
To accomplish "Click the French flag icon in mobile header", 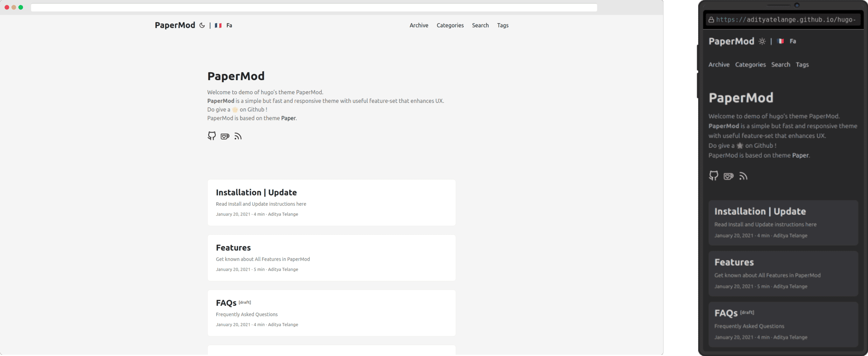I will [x=781, y=41].
